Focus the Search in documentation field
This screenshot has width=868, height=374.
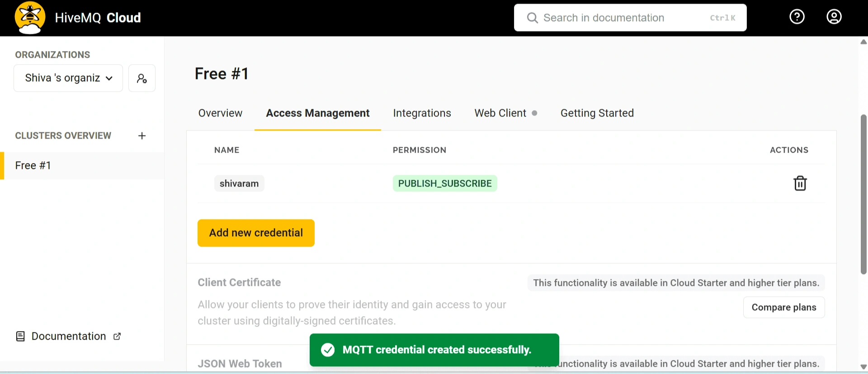630,18
